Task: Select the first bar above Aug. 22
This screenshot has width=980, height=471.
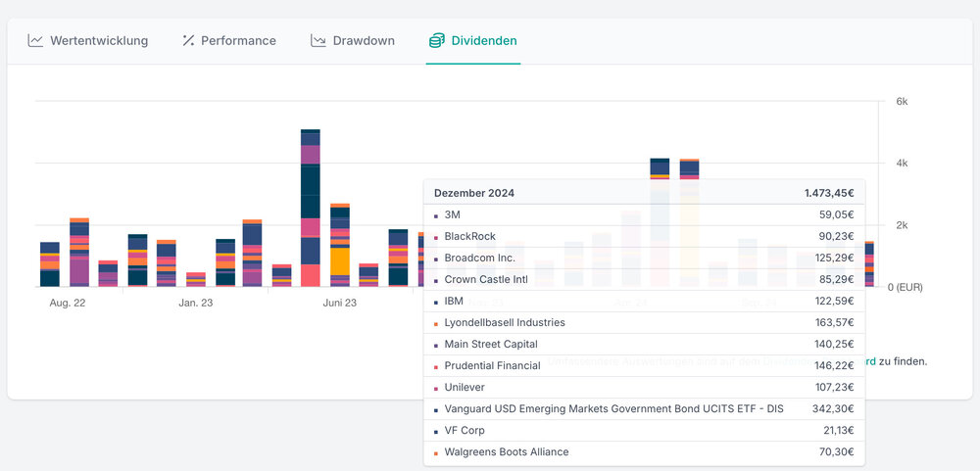Action: click(50, 264)
